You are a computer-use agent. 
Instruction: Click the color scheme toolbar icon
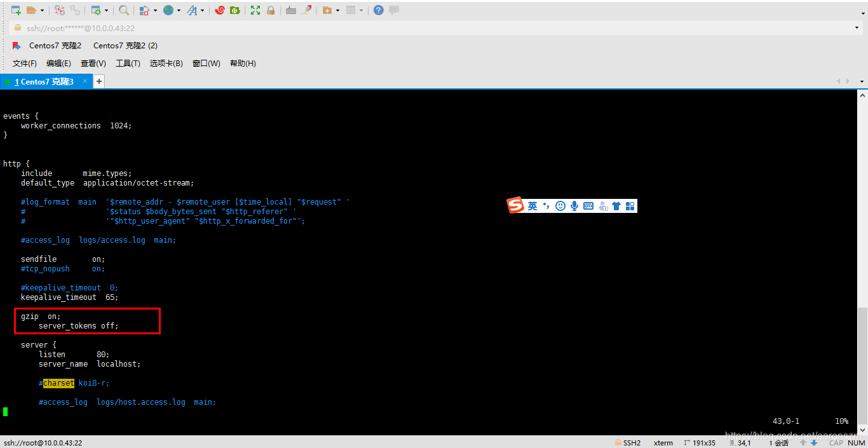click(144, 10)
